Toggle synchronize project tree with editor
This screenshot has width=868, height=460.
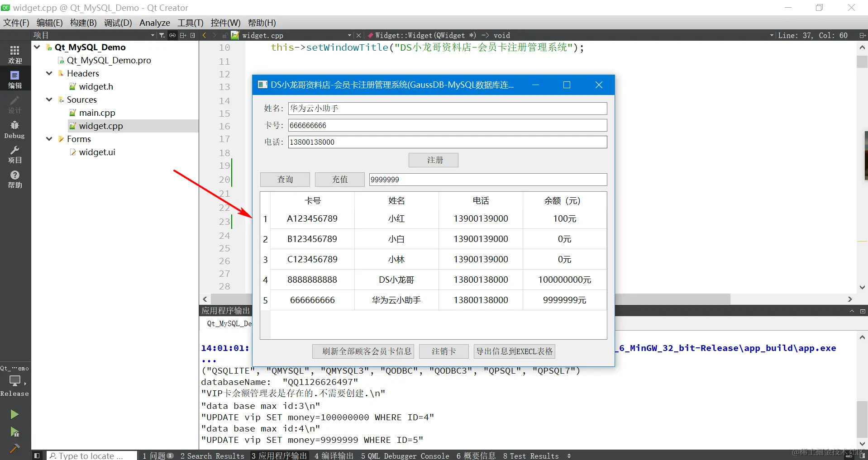click(172, 35)
